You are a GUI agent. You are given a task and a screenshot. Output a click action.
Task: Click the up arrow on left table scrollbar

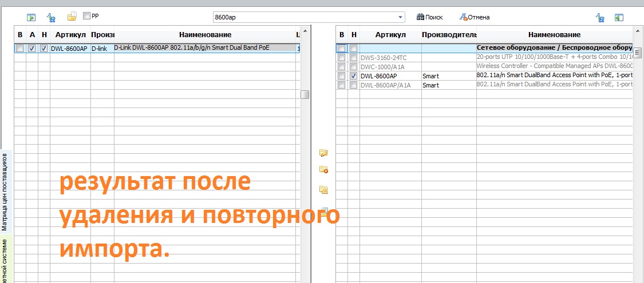tap(305, 31)
